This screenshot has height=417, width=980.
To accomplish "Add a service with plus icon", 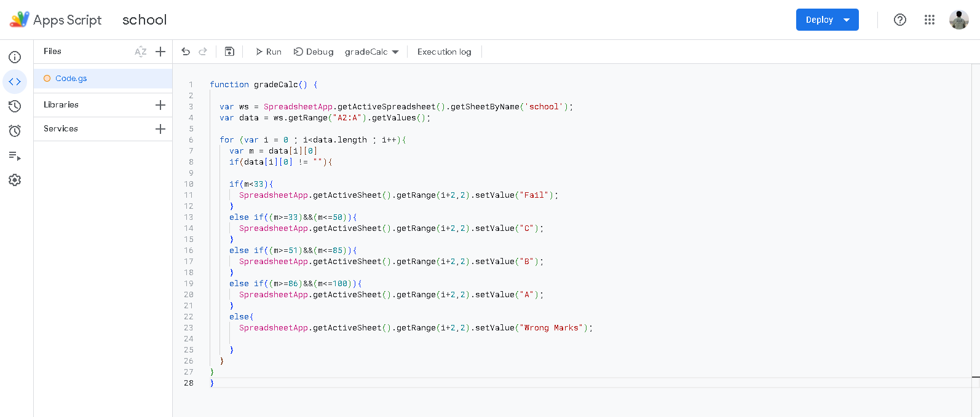I will (x=160, y=129).
